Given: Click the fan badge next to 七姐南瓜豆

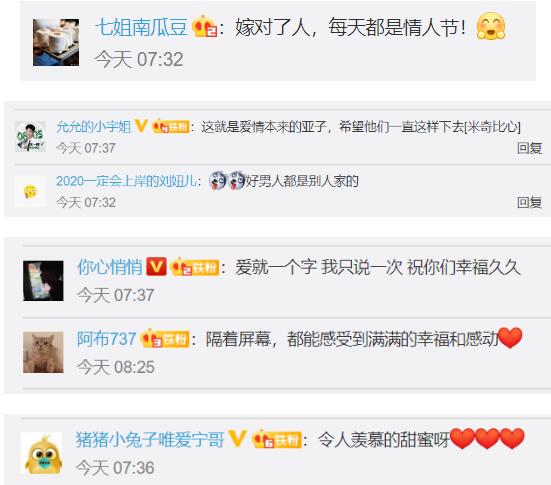Looking at the screenshot, I should [x=205, y=26].
